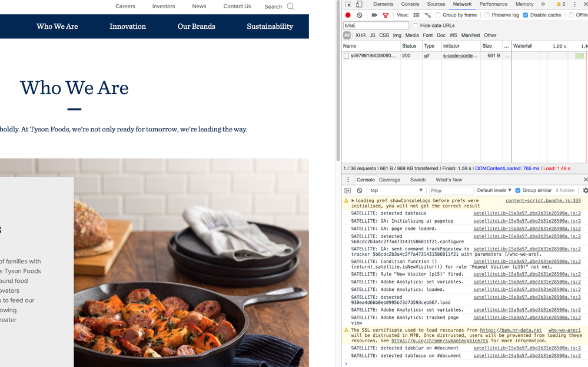Clear the network log
The image size is (588, 367).
click(x=359, y=15)
